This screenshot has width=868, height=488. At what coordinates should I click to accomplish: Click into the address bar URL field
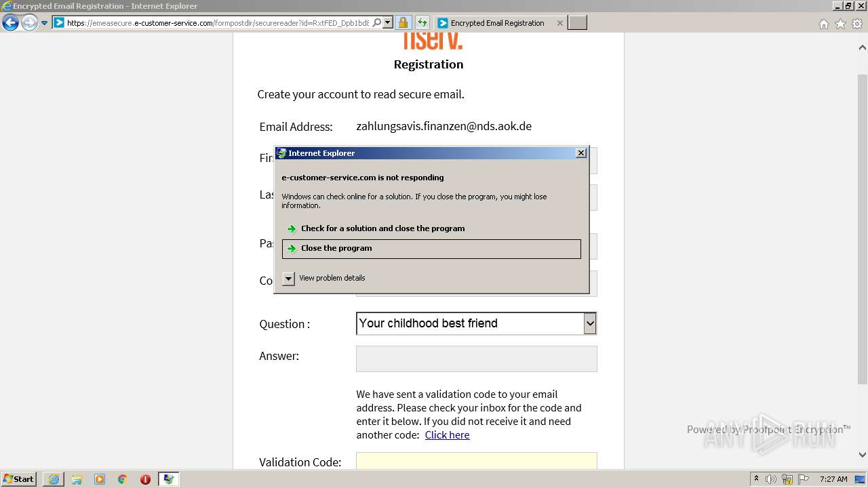[218, 22]
